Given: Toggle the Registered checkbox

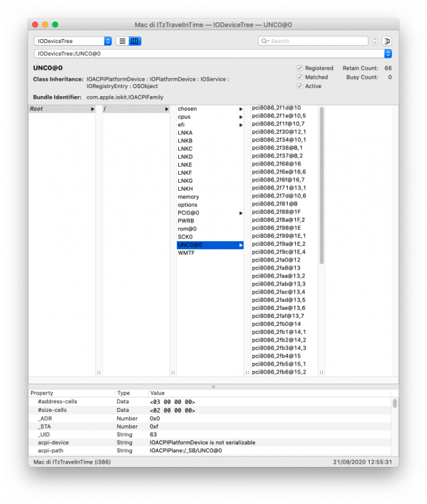Looking at the screenshot, I should coord(300,68).
